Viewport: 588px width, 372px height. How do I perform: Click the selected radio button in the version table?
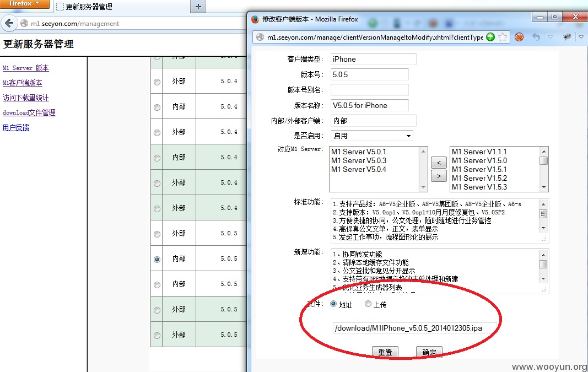pyautogui.click(x=157, y=259)
